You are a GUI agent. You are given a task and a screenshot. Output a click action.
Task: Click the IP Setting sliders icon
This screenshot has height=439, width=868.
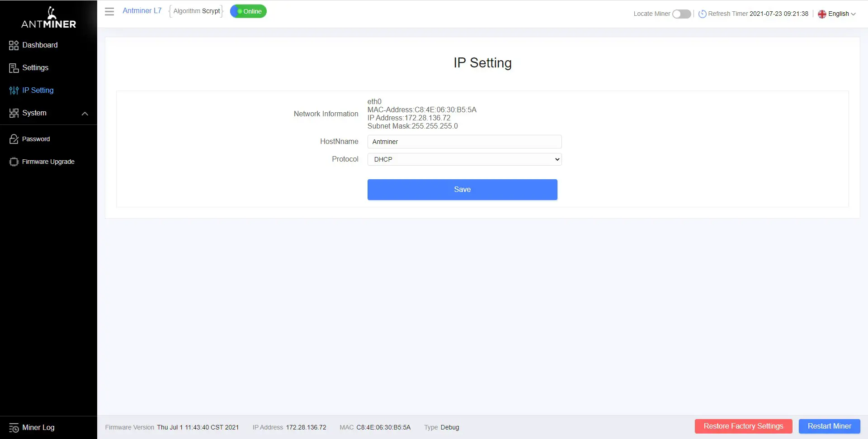click(x=13, y=90)
